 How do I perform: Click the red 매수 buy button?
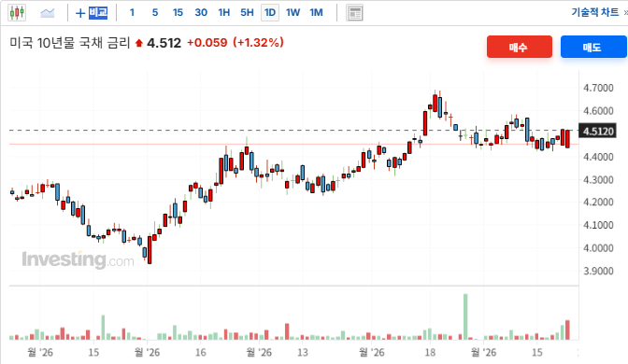[x=520, y=47]
